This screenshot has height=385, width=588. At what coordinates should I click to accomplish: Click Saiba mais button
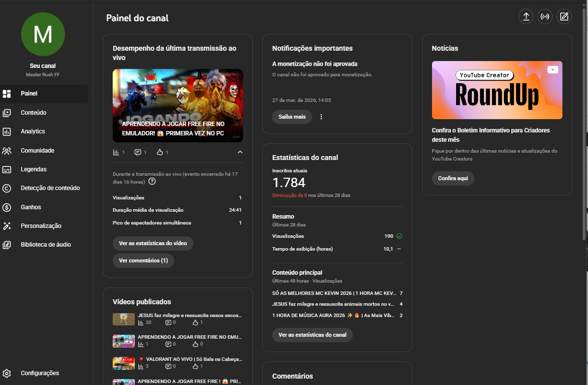(292, 117)
